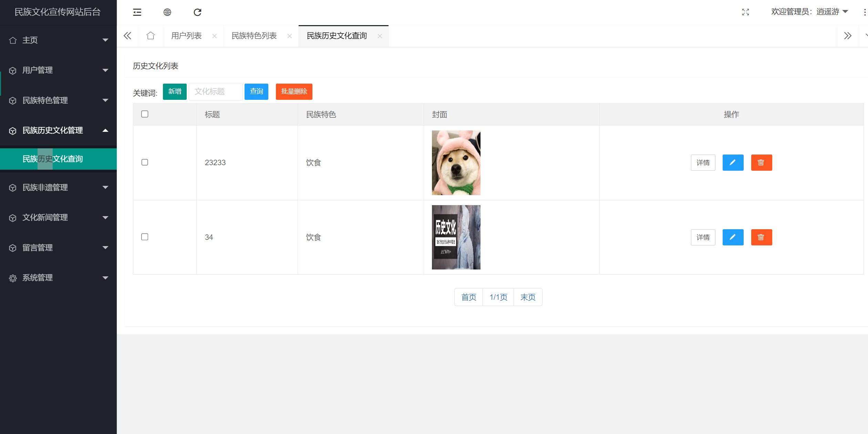Open the 欢迎管理员 user dropdown

(x=809, y=12)
